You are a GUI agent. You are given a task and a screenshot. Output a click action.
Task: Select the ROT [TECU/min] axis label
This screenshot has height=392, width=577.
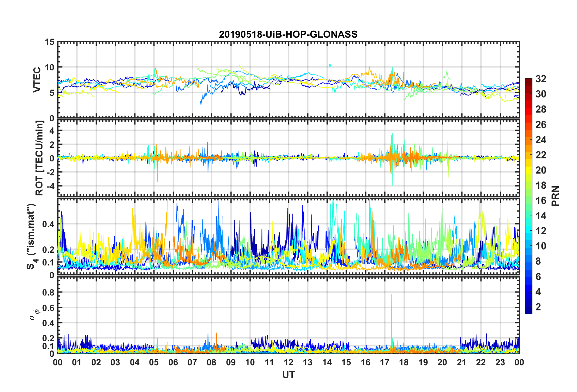[39, 158]
